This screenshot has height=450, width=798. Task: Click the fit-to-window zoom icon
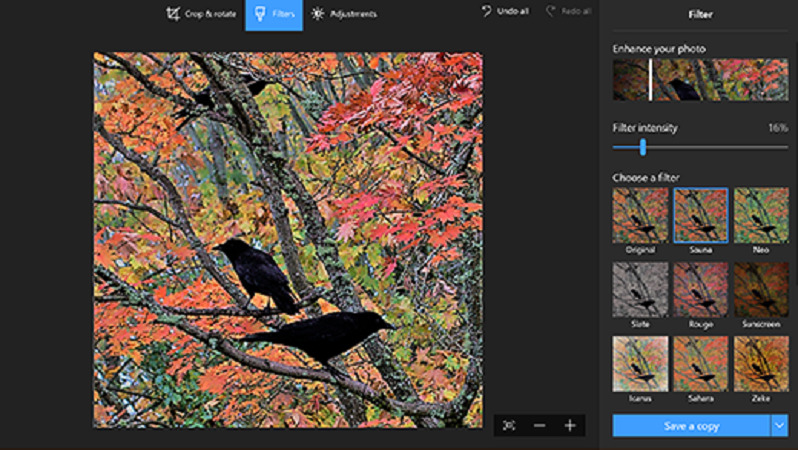pyautogui.click(x=509, y=425)
